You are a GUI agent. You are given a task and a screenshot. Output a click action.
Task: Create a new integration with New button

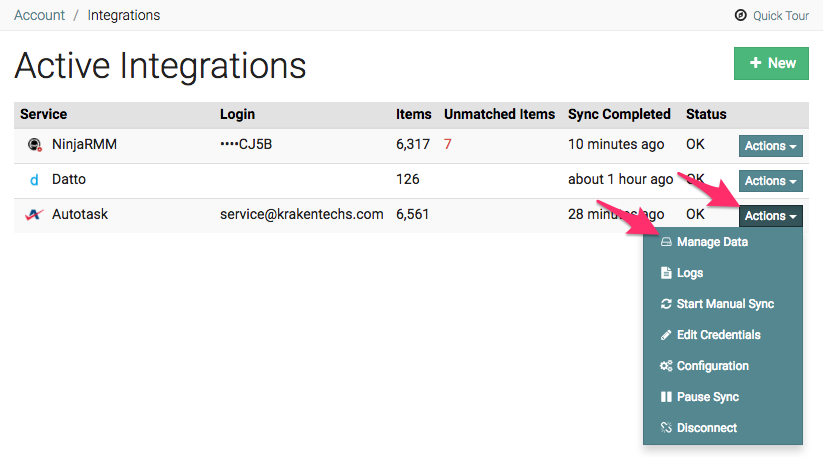771,63
